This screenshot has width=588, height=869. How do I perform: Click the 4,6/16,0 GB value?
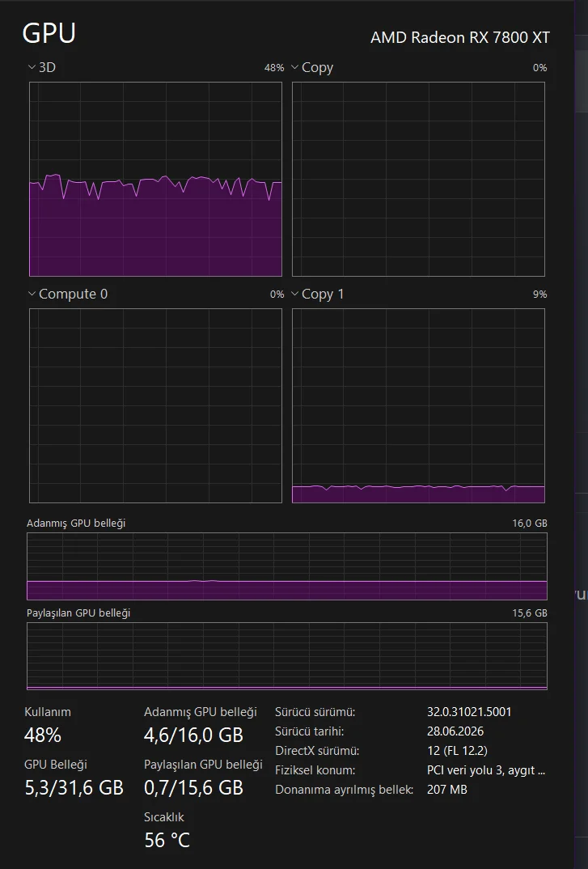click(x=193, y=735)
